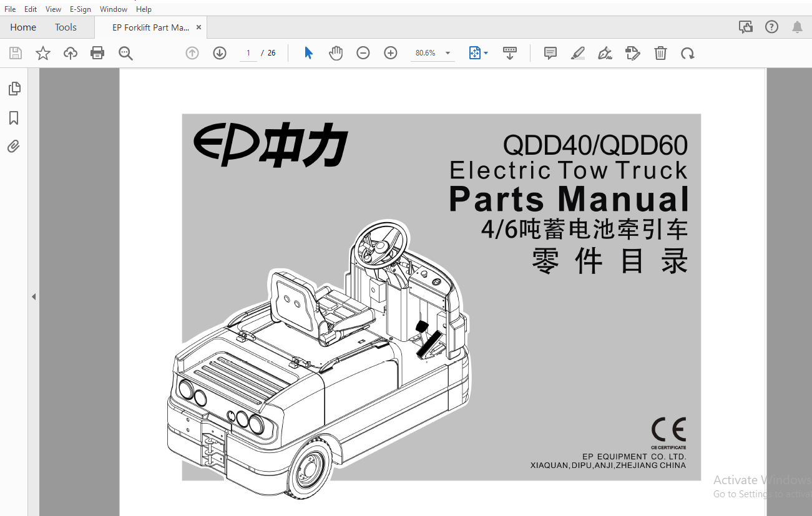The width and height of the screenshot is (812, 516).
Task: Zoom in with the plus circle
Action: tap(391, 53)
